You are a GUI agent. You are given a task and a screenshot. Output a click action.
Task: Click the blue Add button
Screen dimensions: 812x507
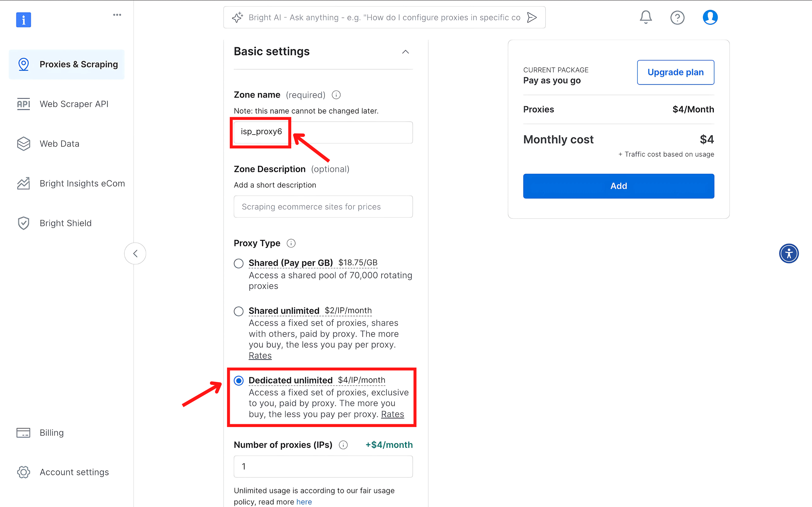click(618, 186)
